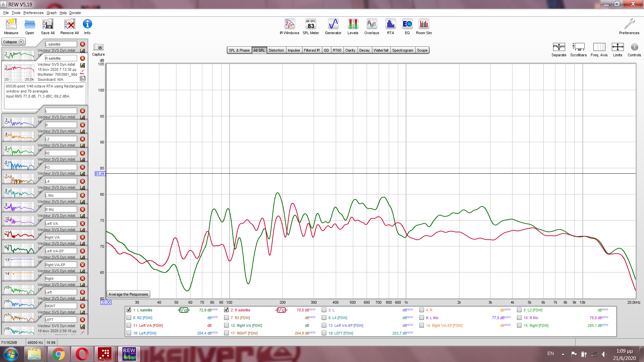Switch to the Waterfall tab
644x362 pixels.
coord(381,50)
